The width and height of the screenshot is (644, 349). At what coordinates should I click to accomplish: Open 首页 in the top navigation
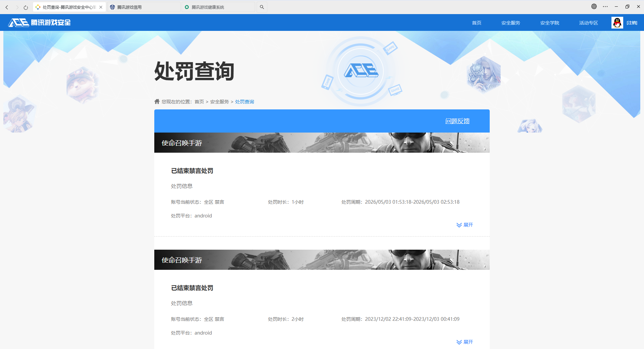pos(477,23)
